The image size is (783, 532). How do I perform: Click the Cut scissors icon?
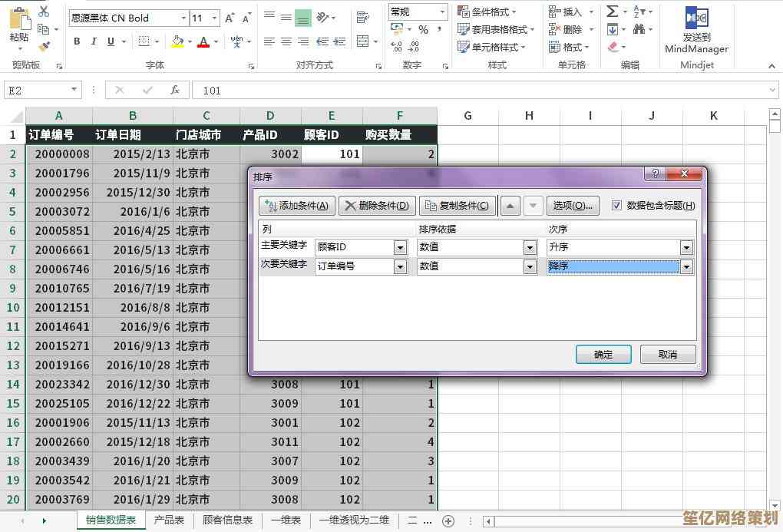pyautogui.click(x=44, y=12)
